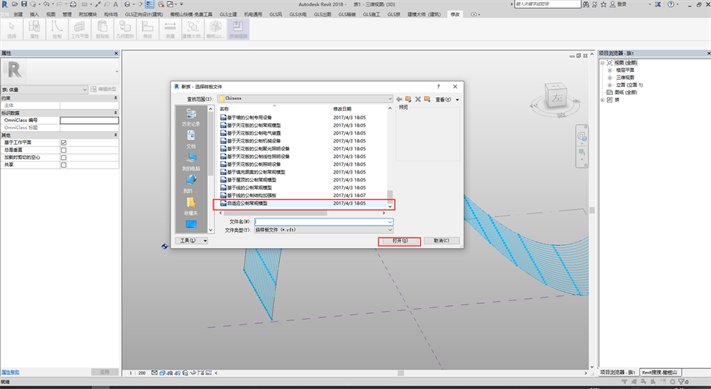This screenshot has width=711, height=389.
Task: Open the 属性 panel button in the ribbon
Action: pos(34,29)
